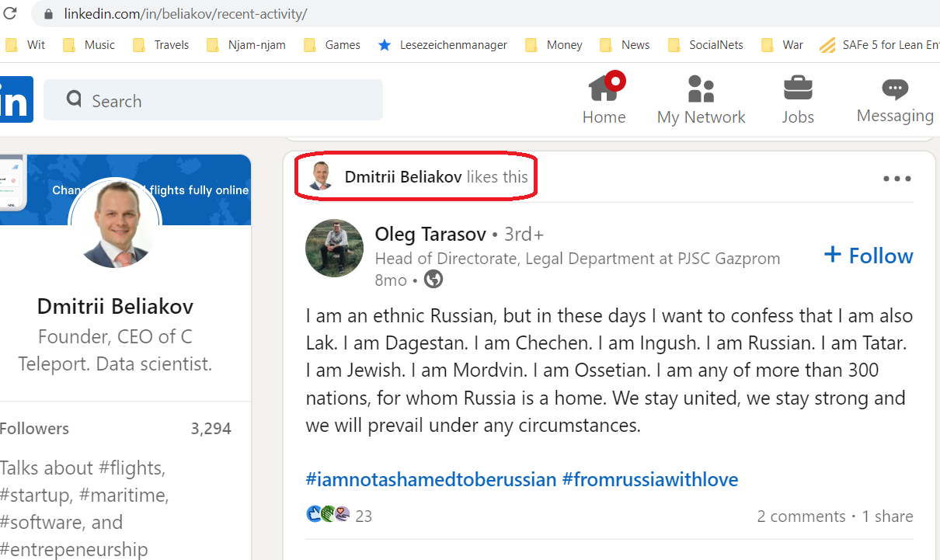Click the Followers label in the sidebar
The width and height of the screenshot is (940, 560).
pos(34,429)
